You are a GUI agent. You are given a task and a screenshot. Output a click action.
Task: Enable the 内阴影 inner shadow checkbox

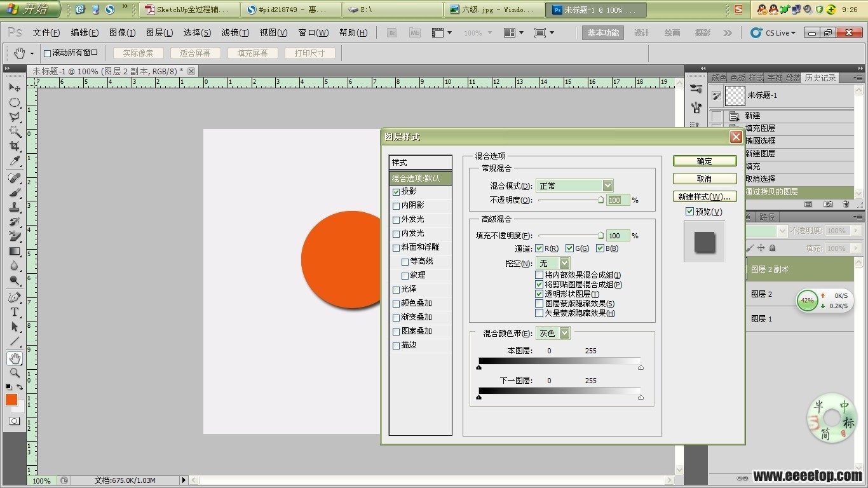pos(396,205)
